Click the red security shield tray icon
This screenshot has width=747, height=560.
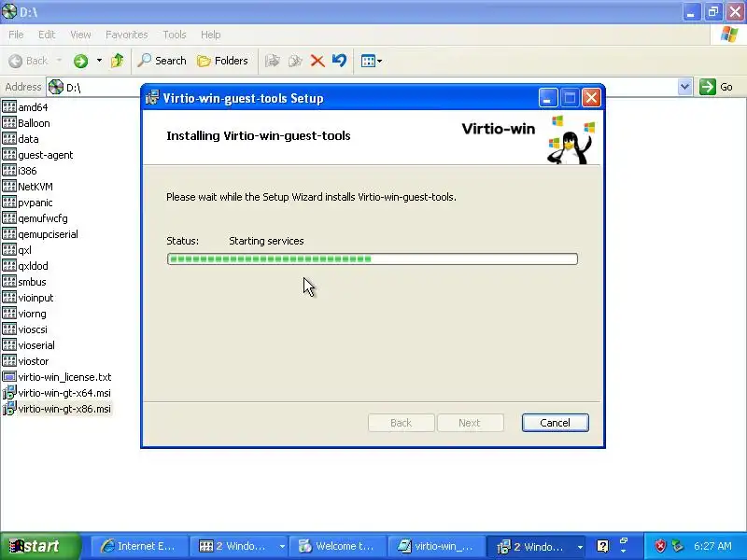point(660,546)
